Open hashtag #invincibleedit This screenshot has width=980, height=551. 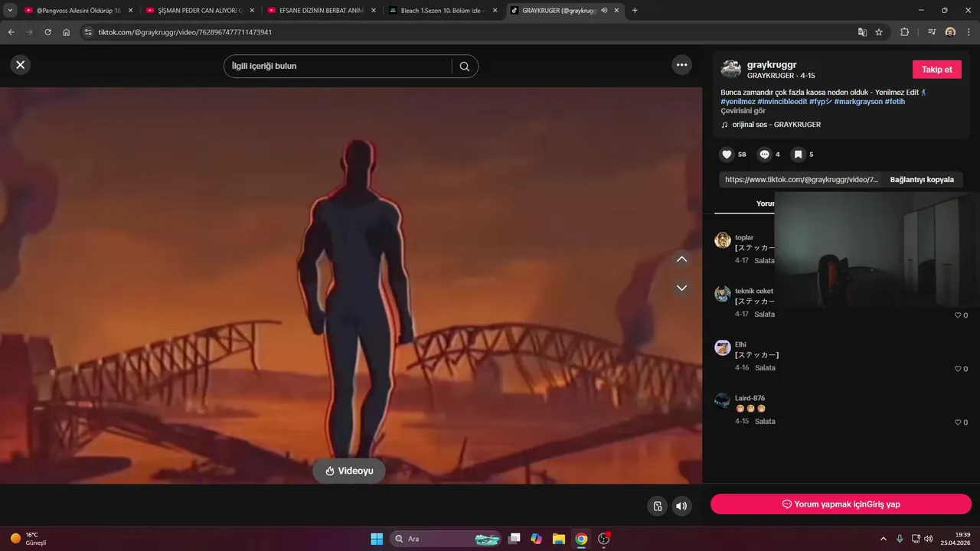782,102
